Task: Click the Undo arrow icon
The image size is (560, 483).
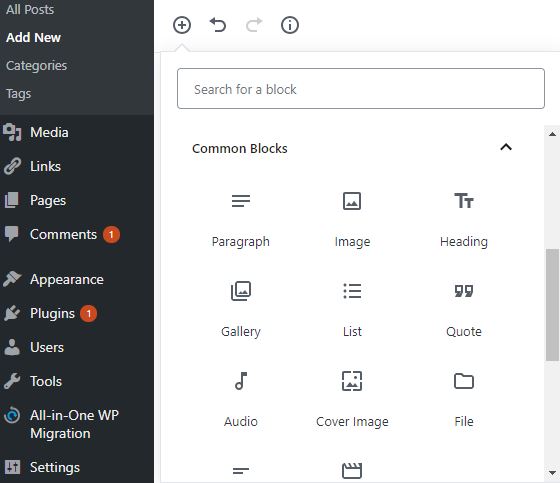Action: [218, 25]
